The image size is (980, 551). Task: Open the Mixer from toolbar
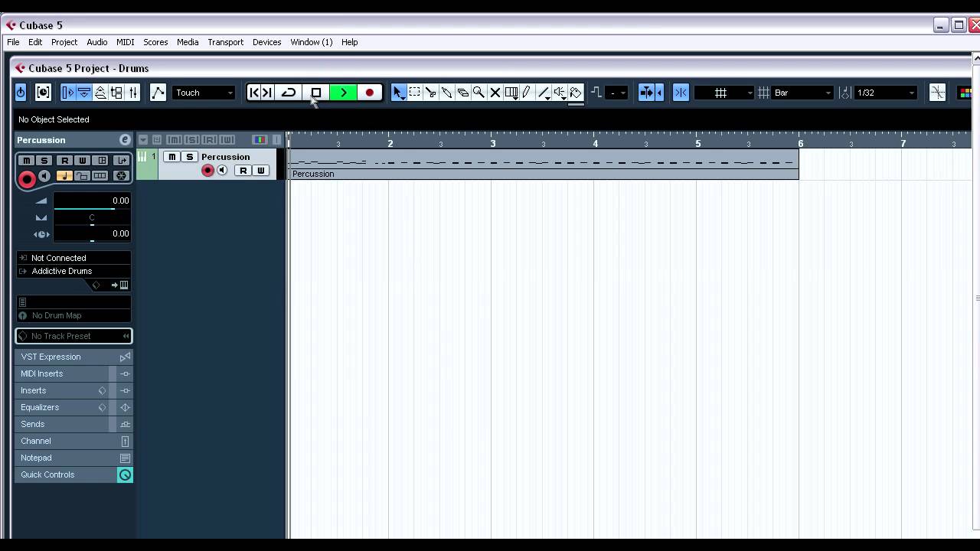point(133,93)
